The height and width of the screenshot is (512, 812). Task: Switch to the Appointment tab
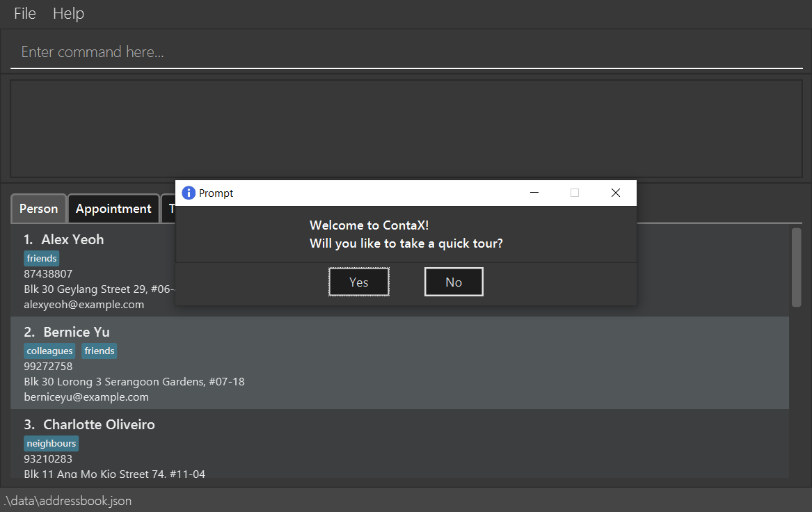pyautogui.click(x=113, y=209)
